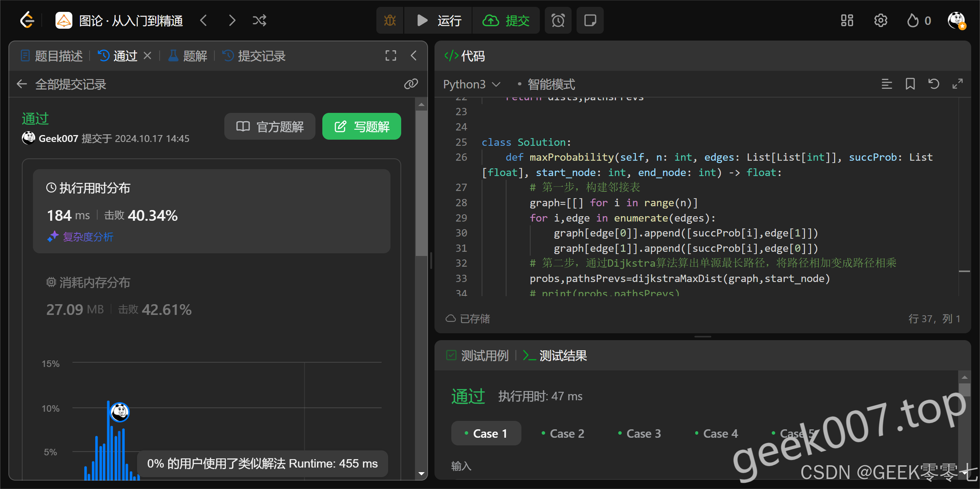
Task: Click the left panel vertical scrollbar
Action: (421, 184)
